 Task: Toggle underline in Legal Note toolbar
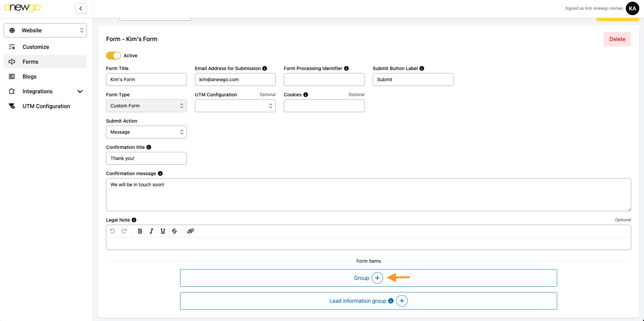pyautogui.click(x=163, y=231)
